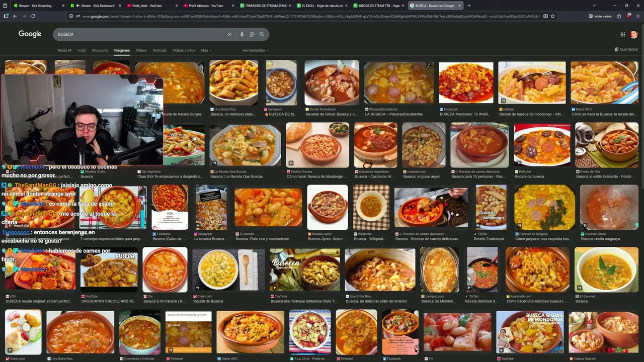Focus the BUSECA search input field
This screenshot has height=362, width=644.
(x=141, y=34)
